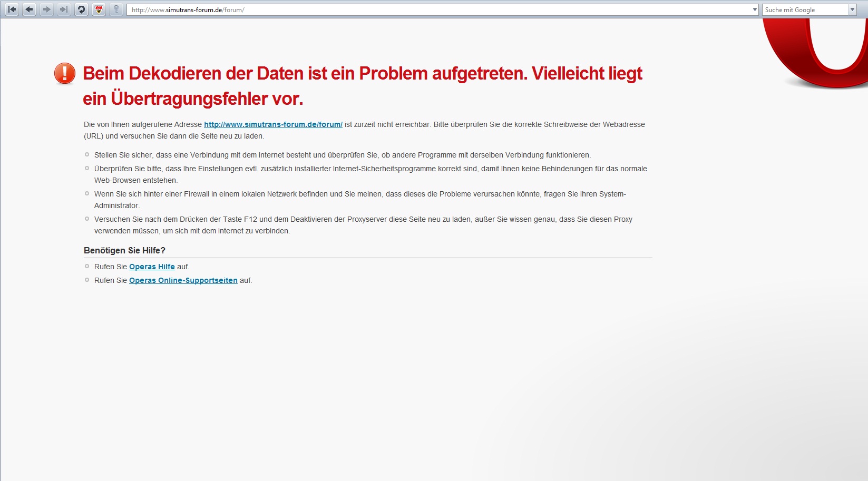
Task: Expand the address bar history dropdown
Action: click(x=755, y=10)
